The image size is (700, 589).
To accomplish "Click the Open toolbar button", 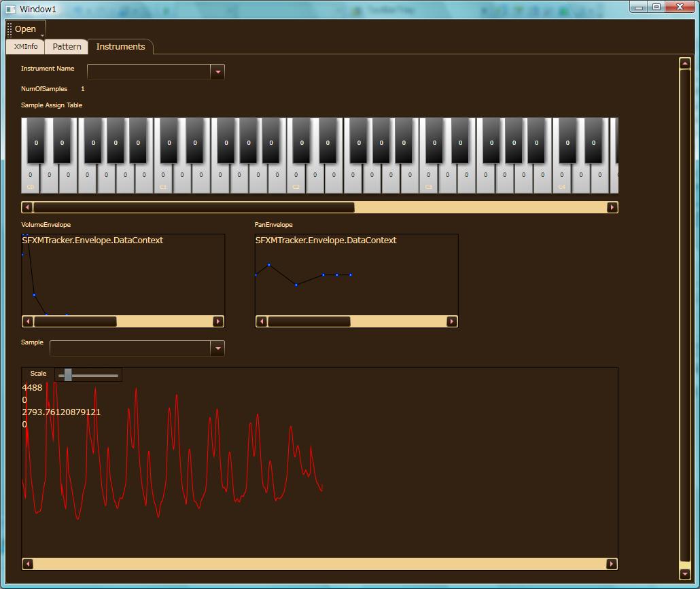I will point(25,29).
